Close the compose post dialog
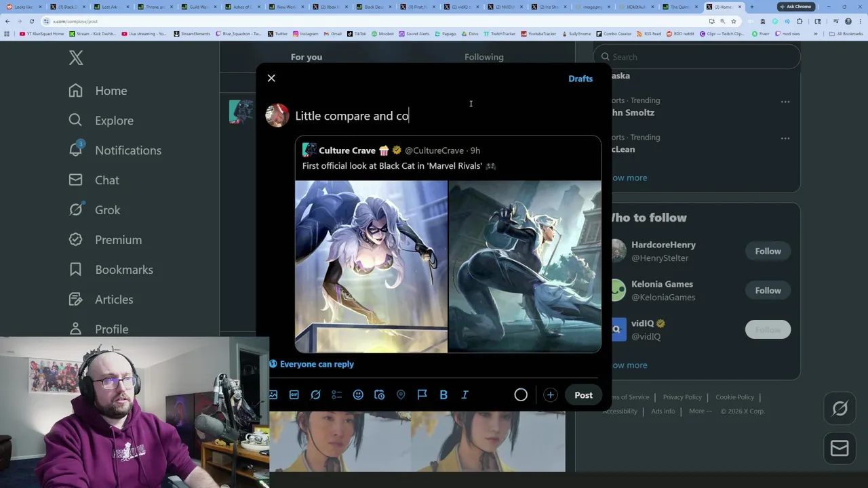 [271, 79]
